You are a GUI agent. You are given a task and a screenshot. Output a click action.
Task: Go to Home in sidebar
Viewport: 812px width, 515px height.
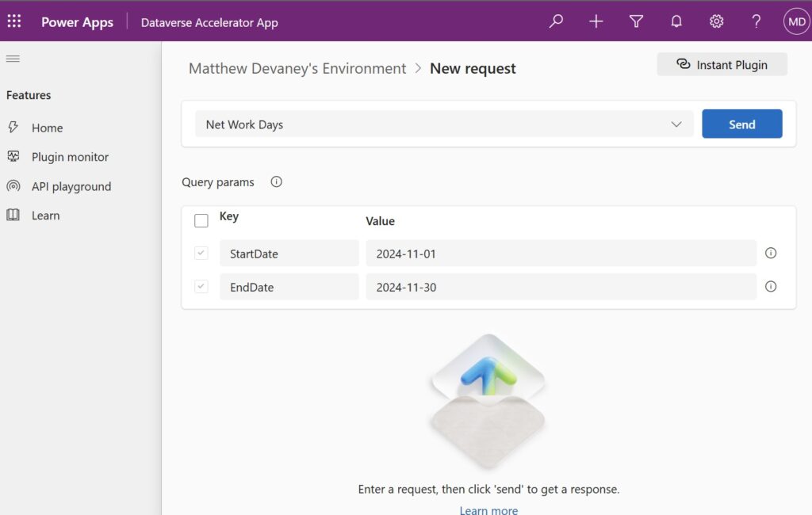point(47,128)
